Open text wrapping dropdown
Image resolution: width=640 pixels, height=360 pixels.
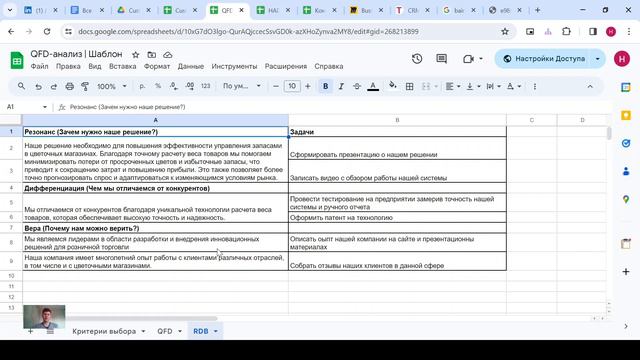pos(493,86)
